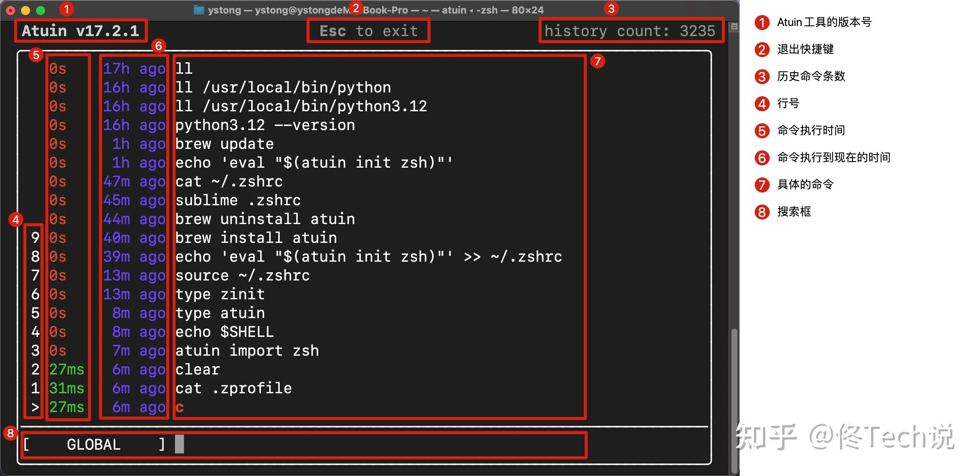The height and width of the screenshot is (476, 980).
Task: Select the 'python3.12 --version' entry
Action: [265, 125]
